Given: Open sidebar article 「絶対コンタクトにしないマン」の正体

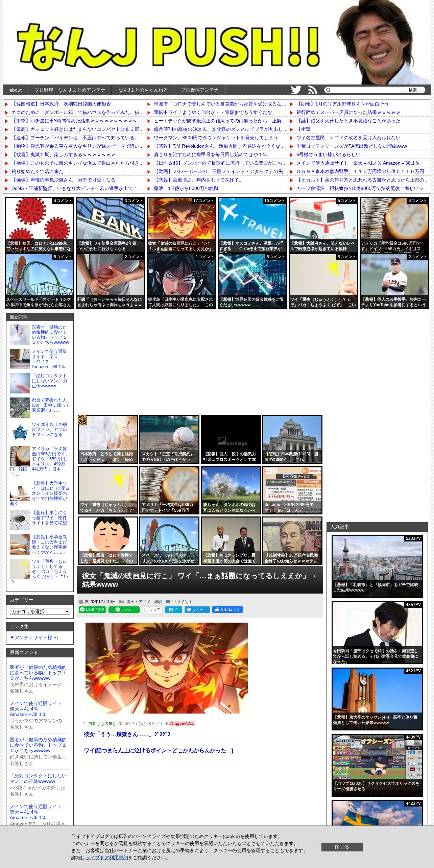Looking at the screenshot, I should (x=49, y=381).
